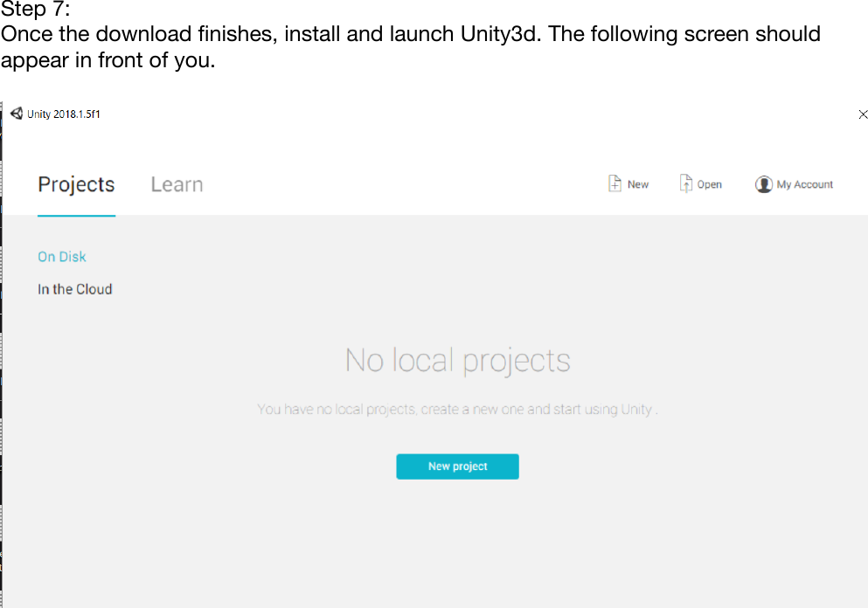This screenshot has height=608, width=868.
Task: Click the Unity logo icon in title bar
Action: click(17, 114)
